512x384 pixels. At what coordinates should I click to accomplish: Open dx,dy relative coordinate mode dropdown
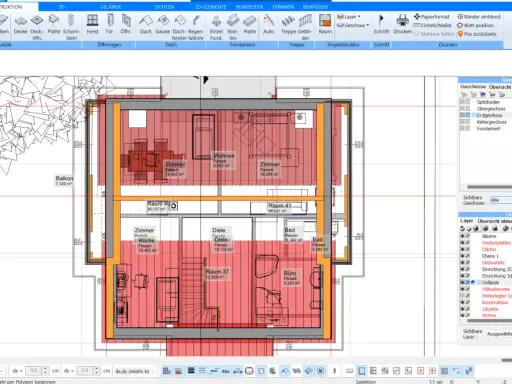tap(134, 371)
